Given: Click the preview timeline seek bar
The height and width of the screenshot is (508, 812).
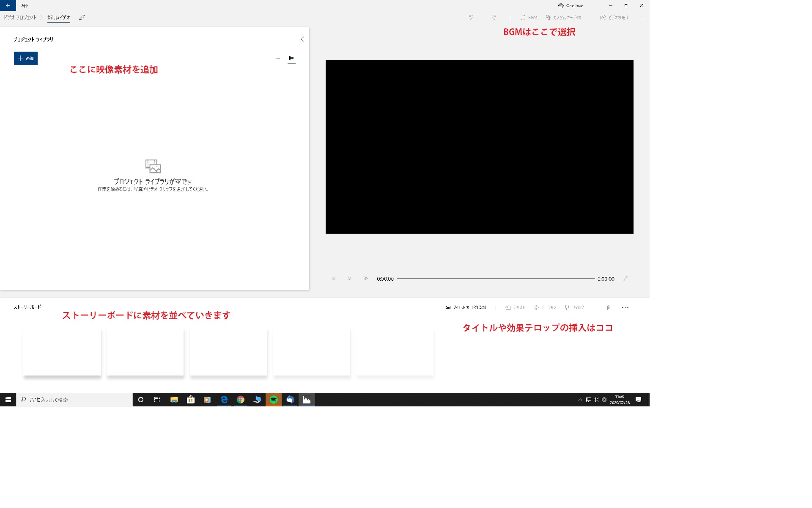Looking at the screenshot, I should tap(495, 279).
